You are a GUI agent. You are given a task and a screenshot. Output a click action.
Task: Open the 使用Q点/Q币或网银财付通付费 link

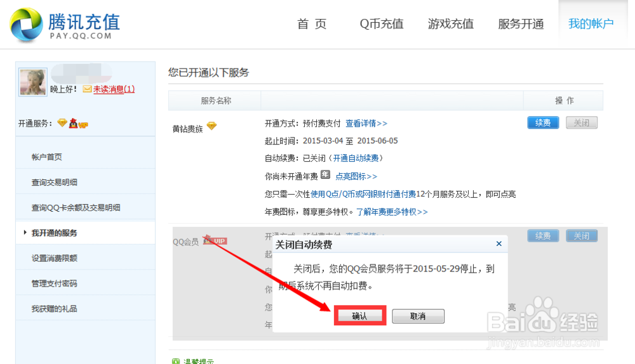coord(363,194)
